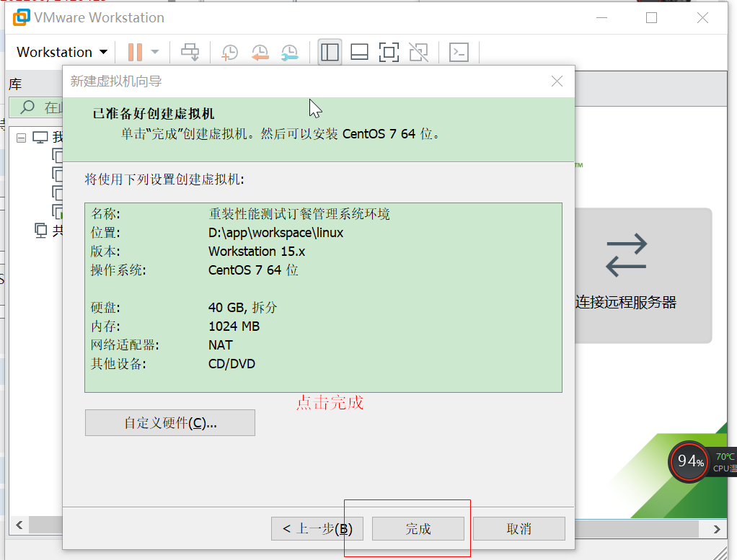Open the Workstation menu dropdown

click(x=62, y=52)
